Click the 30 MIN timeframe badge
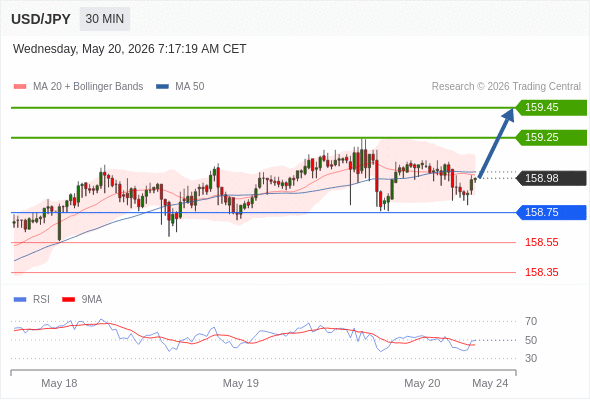Image resolution: width=590 pixels, height=400 pixels. pos(105,19)
